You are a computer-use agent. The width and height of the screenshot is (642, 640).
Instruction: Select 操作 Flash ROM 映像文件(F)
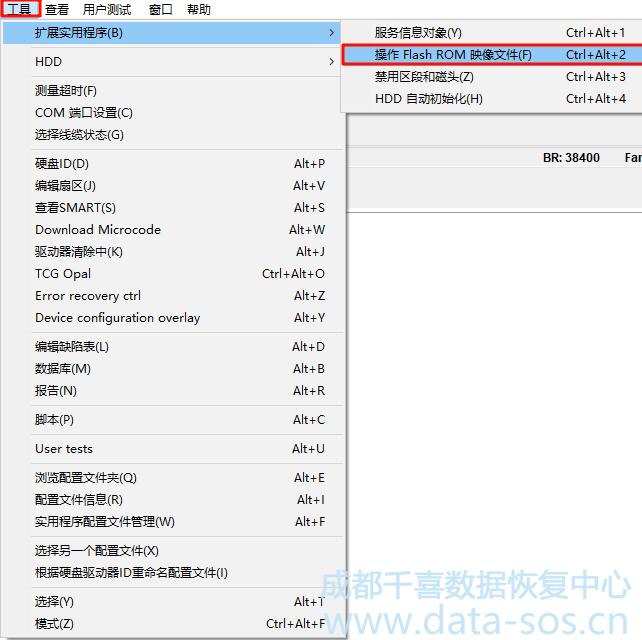tap(453, 55)
